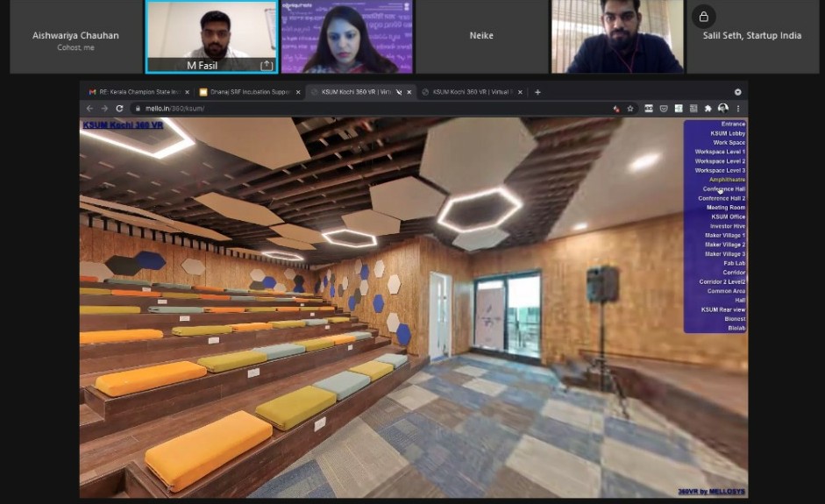This screenshot has height=504, width=825.
Task: Select Corridor, not Corridor 2 Level2
Action: 734,273
